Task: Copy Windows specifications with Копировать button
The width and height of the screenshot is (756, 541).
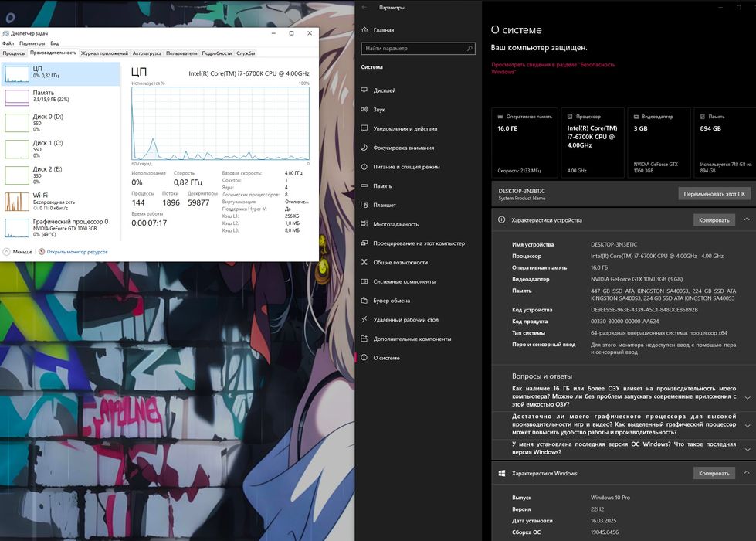Action: coord(714,474)
